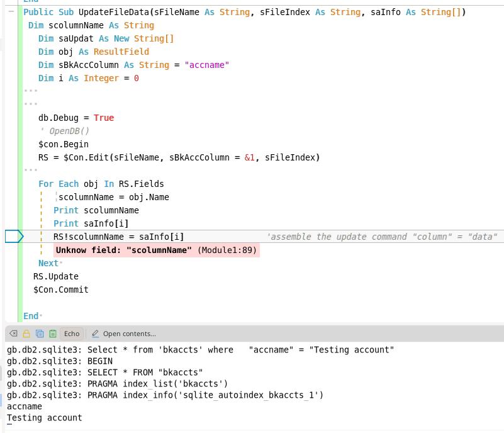Click the current line arrow marker
The image size is (504, 433).
[14, 237]
